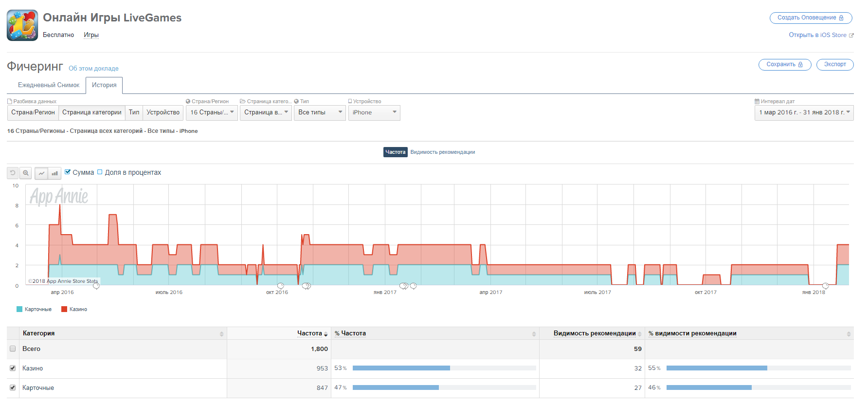Toggle the Сумма checkbox

pos(68,172)
